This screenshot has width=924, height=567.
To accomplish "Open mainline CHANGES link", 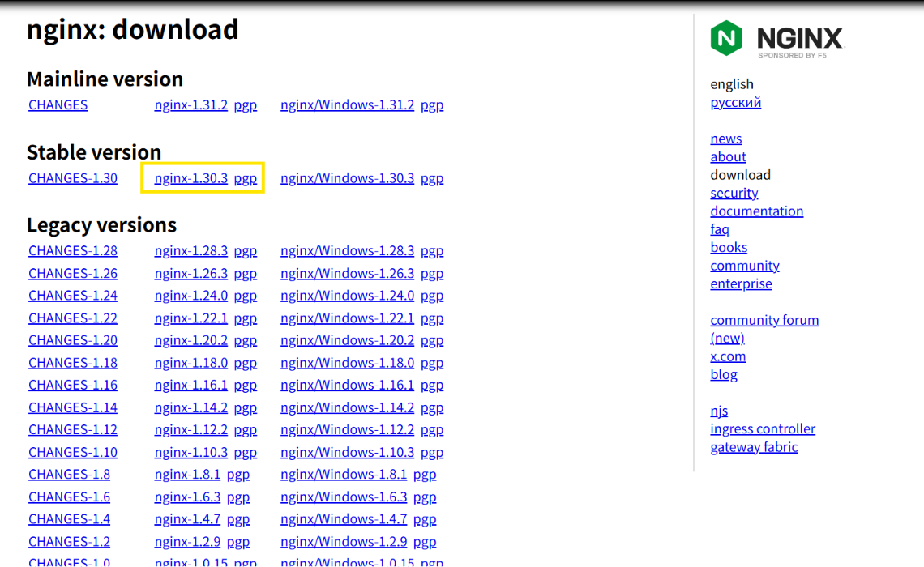I will tap(58, 104).
